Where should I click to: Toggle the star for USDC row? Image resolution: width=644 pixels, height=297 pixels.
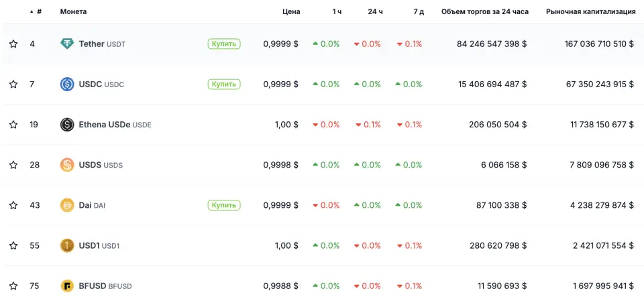click(13, 84)
